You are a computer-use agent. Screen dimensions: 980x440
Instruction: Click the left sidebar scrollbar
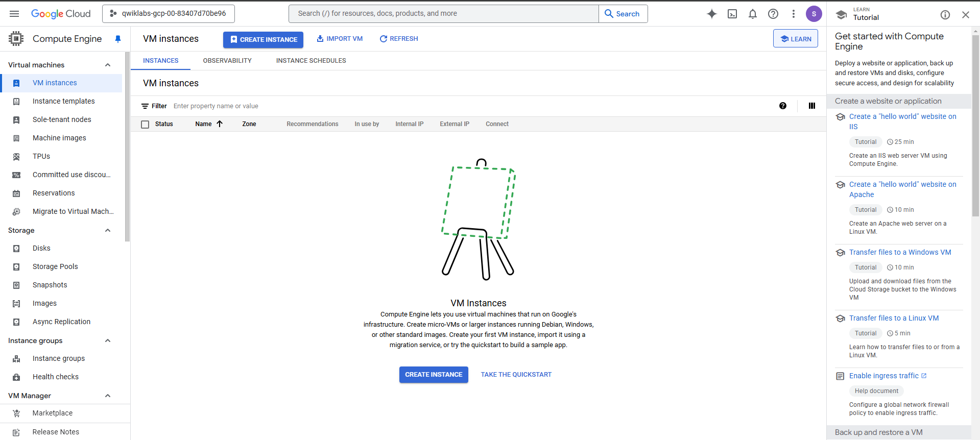tap(127, 147)
